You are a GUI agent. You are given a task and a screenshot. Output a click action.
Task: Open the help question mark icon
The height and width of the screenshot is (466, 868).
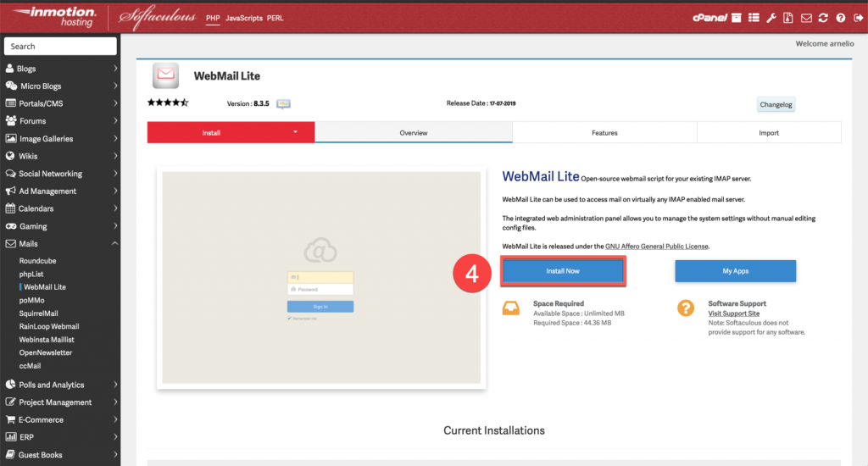pos(841,18)
